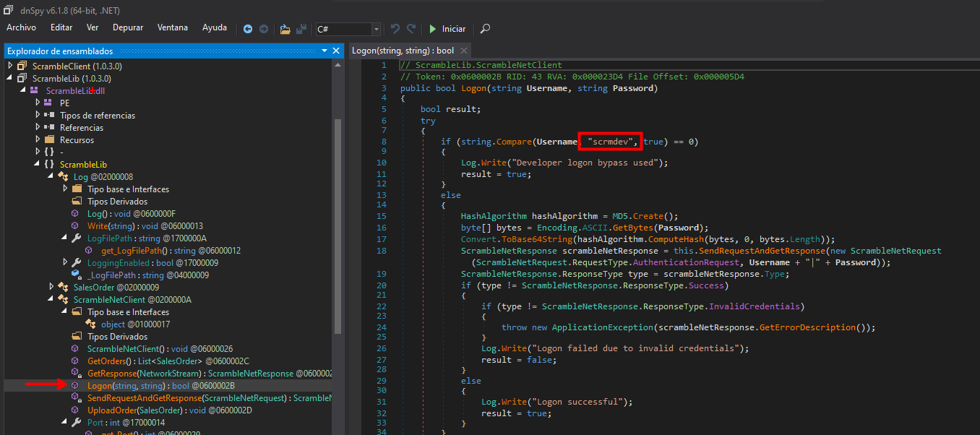Close the Explorador de ensamblados panel
This screenshot has width=980, height=435.
tap(336, 51)
